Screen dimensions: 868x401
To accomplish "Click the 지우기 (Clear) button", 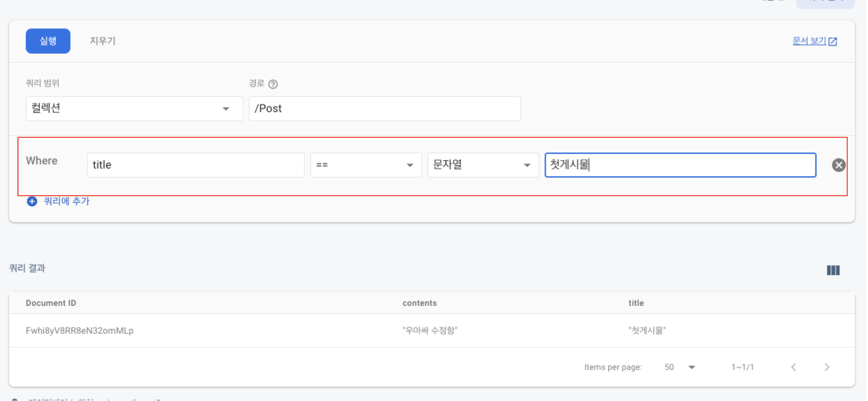I will coord(102,41).
